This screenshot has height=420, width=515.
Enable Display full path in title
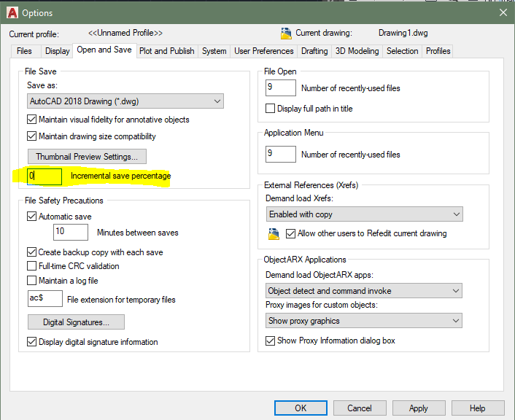coord(270,109)
